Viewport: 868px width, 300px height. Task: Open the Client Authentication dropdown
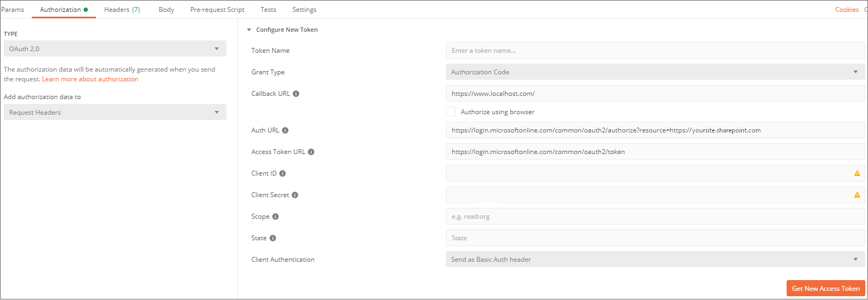655,259
